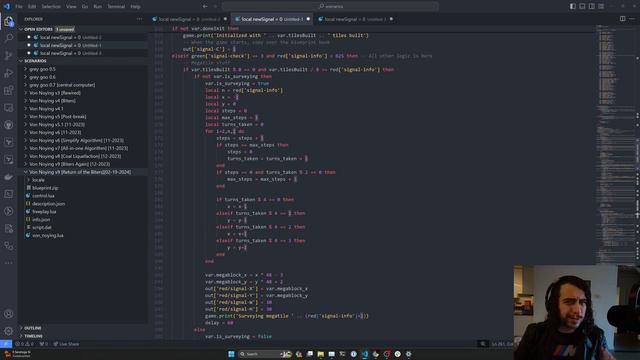
Task: Open the Terminal menu
Action: pos(116,7)
